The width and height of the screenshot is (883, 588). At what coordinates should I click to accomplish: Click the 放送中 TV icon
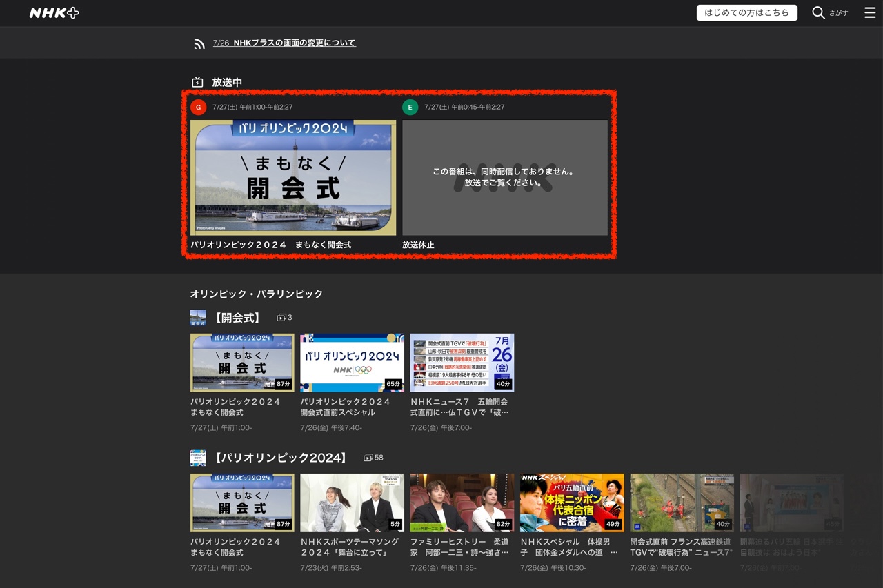click(197, 82)
